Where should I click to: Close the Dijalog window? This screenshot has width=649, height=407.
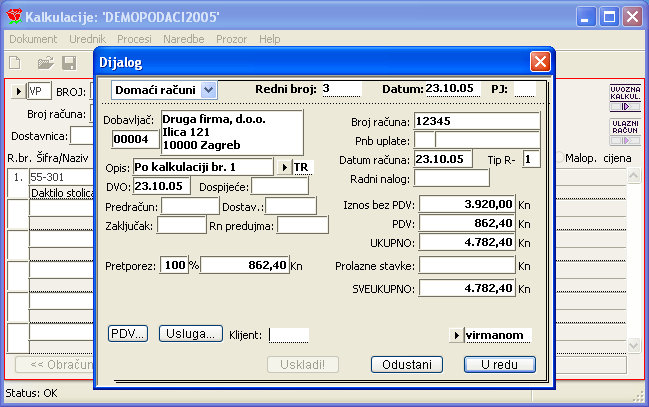coord(540,62)
